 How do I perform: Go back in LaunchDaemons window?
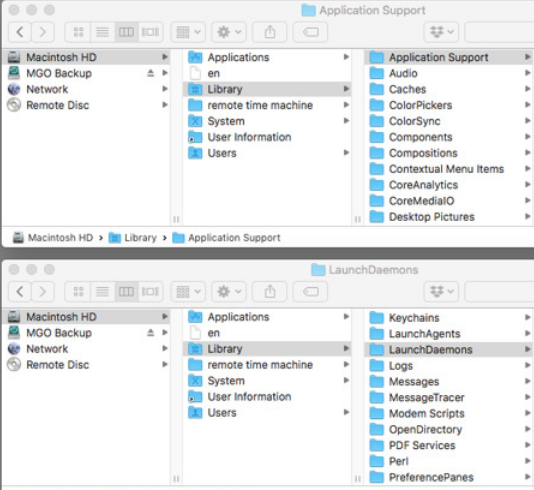[20, 291]
